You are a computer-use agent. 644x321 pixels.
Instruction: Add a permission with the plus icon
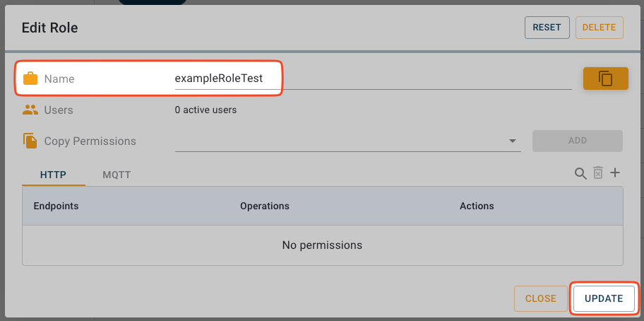(615, 173)
